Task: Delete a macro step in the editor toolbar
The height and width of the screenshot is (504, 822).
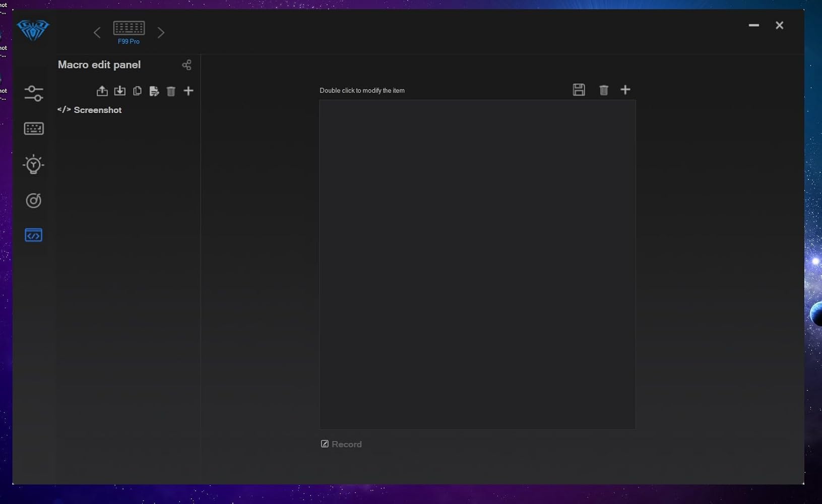Action: tap(603, 90)
